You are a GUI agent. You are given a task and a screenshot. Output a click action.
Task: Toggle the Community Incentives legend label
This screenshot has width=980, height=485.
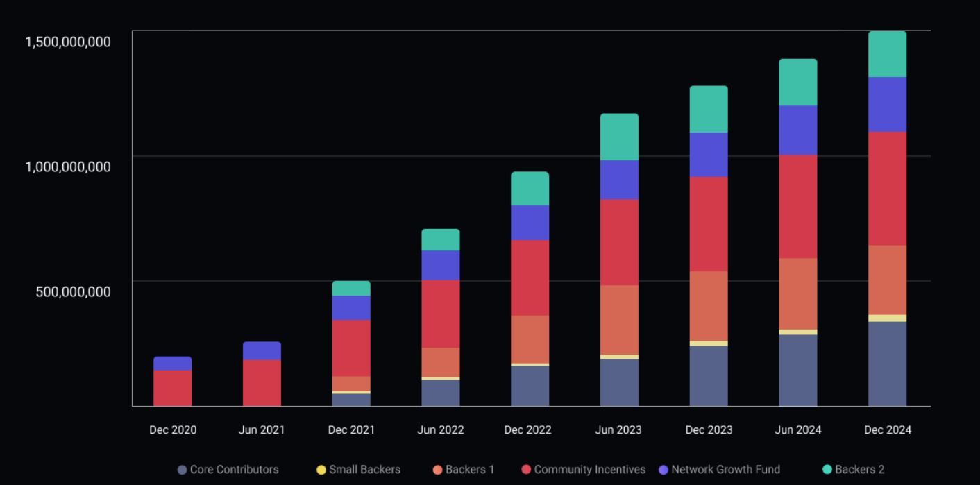tap(589, 470)
